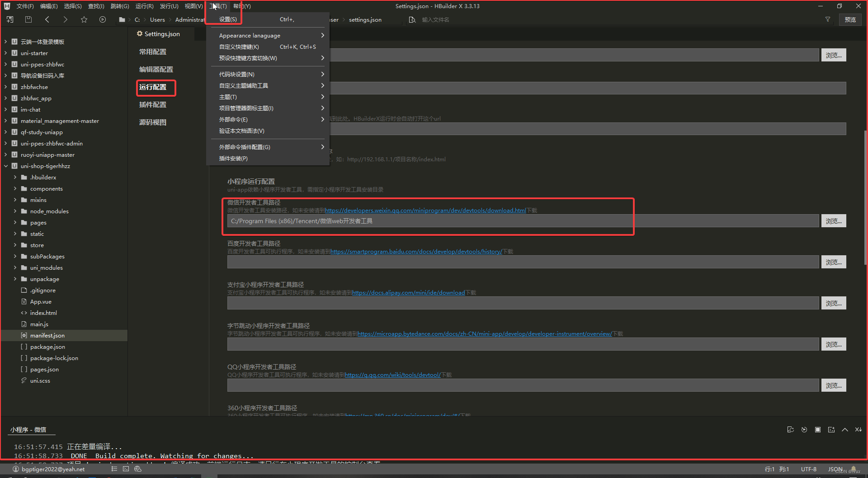Open the 运行(R) menu
This screenshot has width=868, height=478.
tap(144, 6)
